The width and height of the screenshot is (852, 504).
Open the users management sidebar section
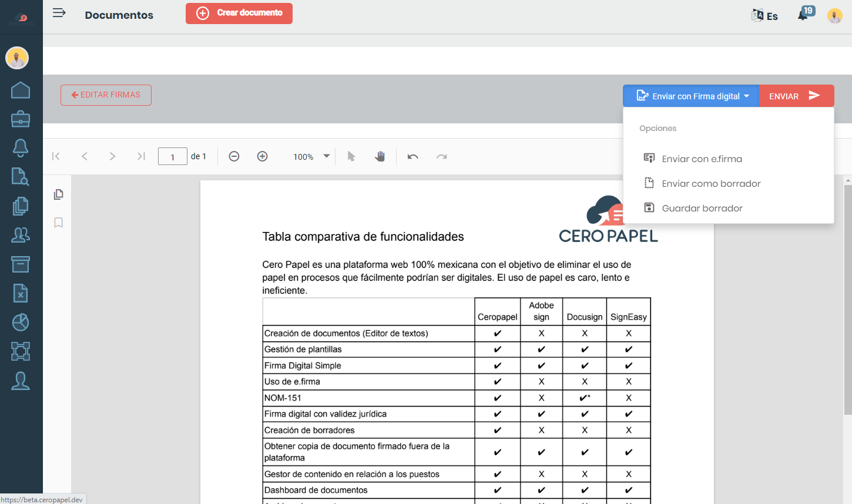[x=20, y=235]
